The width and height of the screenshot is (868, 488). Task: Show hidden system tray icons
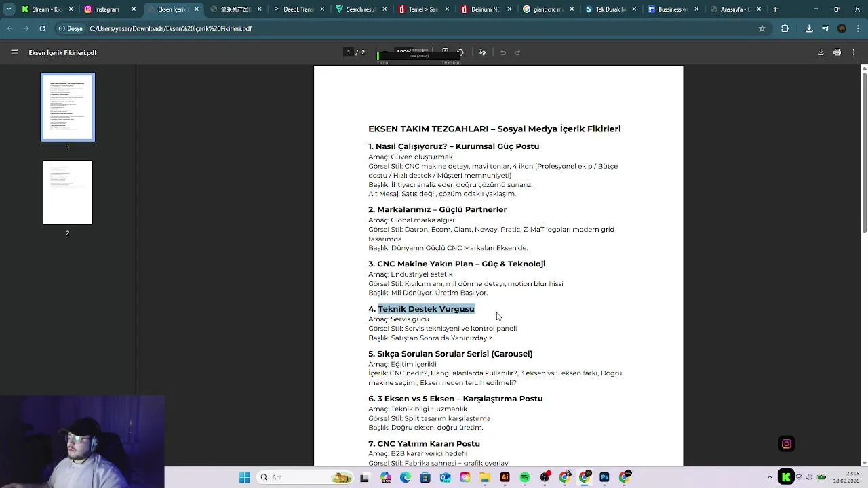pyautogui.click(x=770, y=477)
